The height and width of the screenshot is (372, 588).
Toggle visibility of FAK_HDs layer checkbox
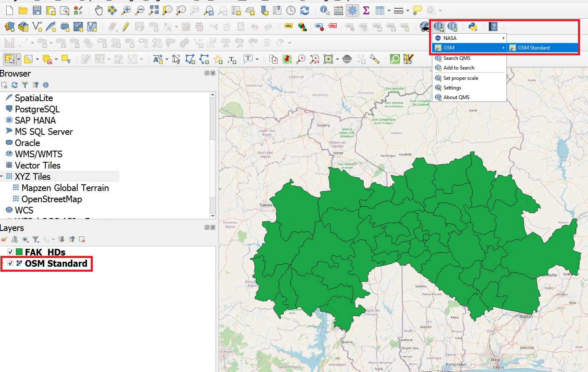pos(10,252)
